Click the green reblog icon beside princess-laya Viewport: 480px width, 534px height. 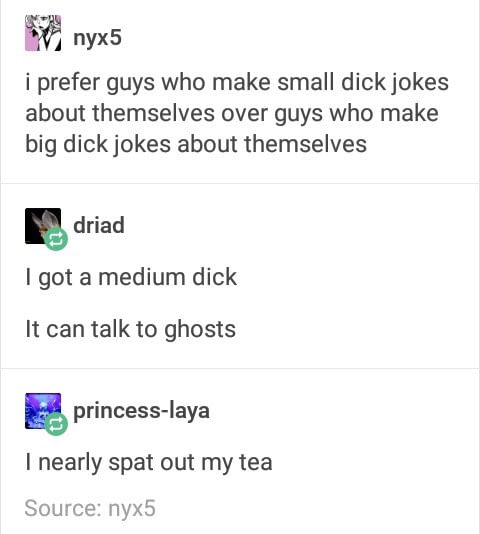pyautogui.click(x=56, y=424)
